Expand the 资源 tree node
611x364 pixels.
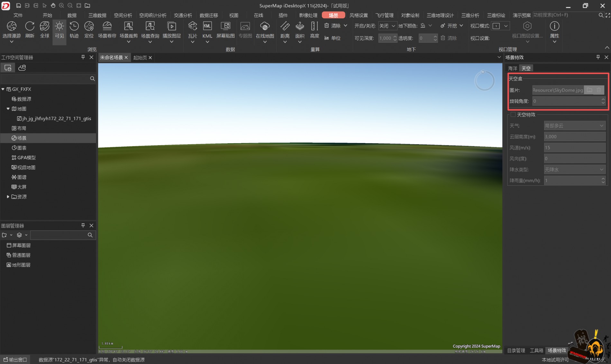tap(8, 197)
